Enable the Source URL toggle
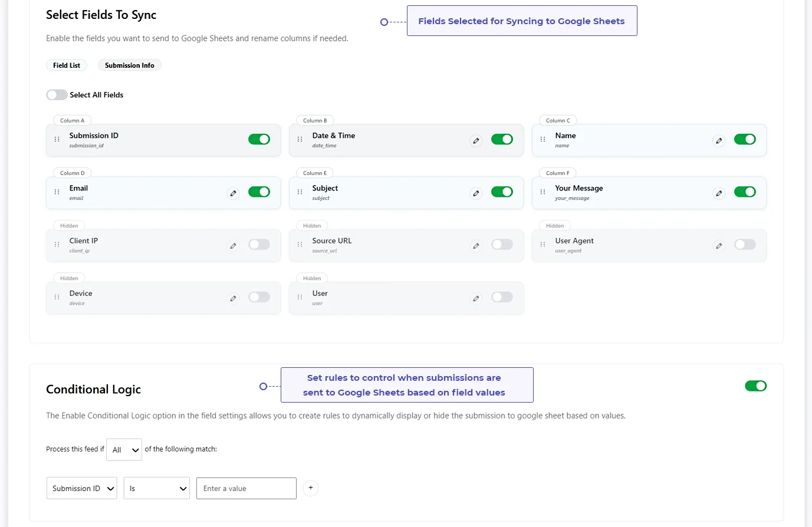812x527 pixels. pyautogui.click(x=502, y=244)
